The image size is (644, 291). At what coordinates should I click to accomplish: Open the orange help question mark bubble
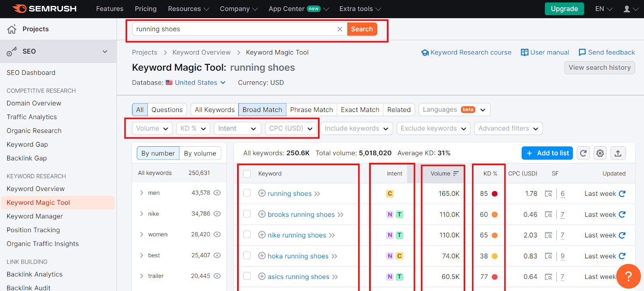(628, 276)
